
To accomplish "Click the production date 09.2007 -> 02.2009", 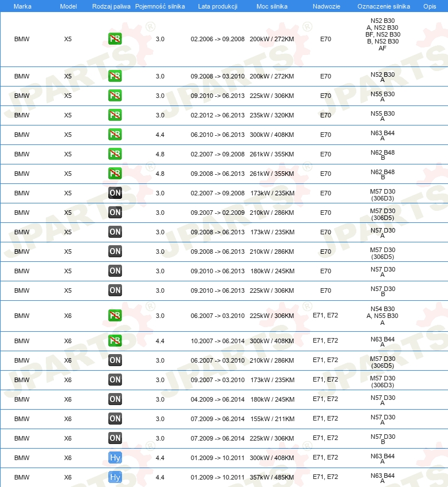I will coord(218,213).
